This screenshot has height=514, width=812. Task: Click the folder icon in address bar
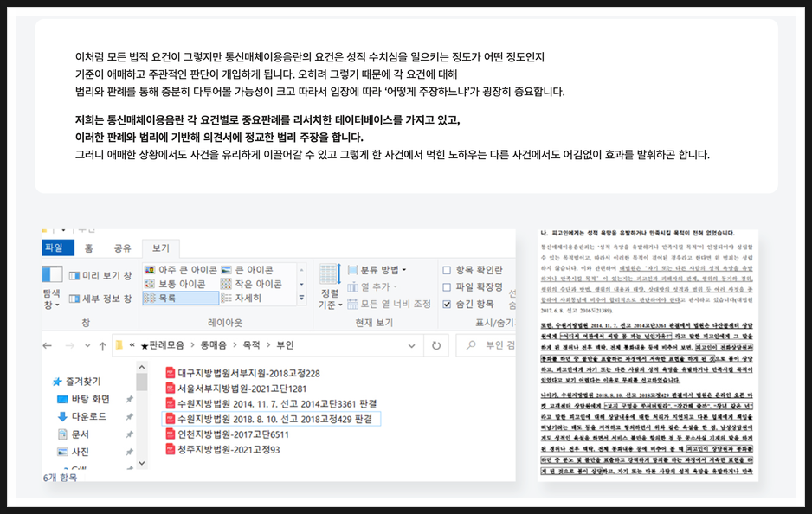tap(119, 345)
